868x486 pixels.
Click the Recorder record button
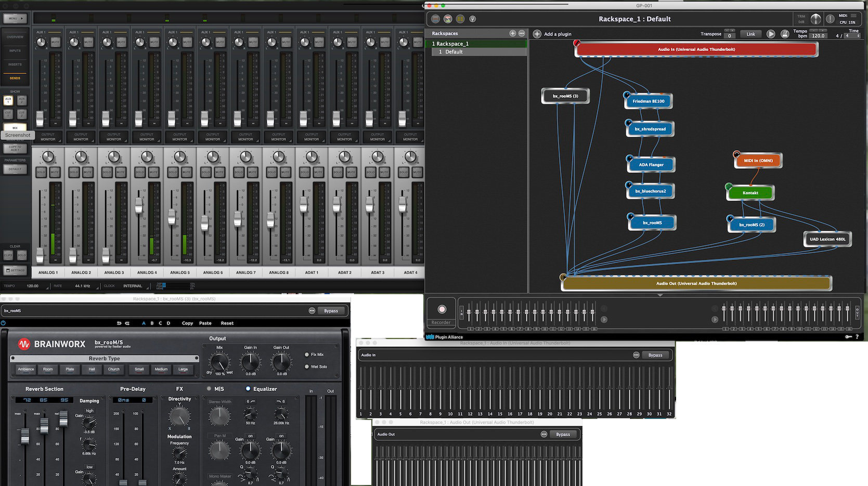tap(442, 309)
